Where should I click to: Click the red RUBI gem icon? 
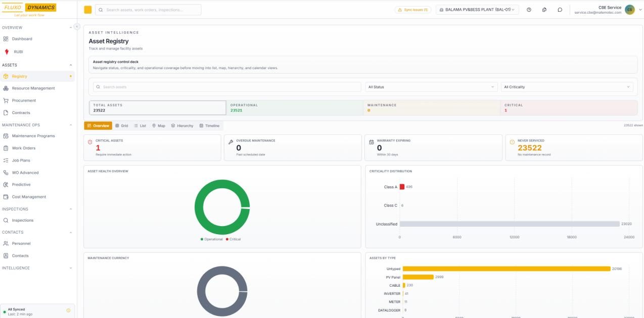tap(6, 51)
